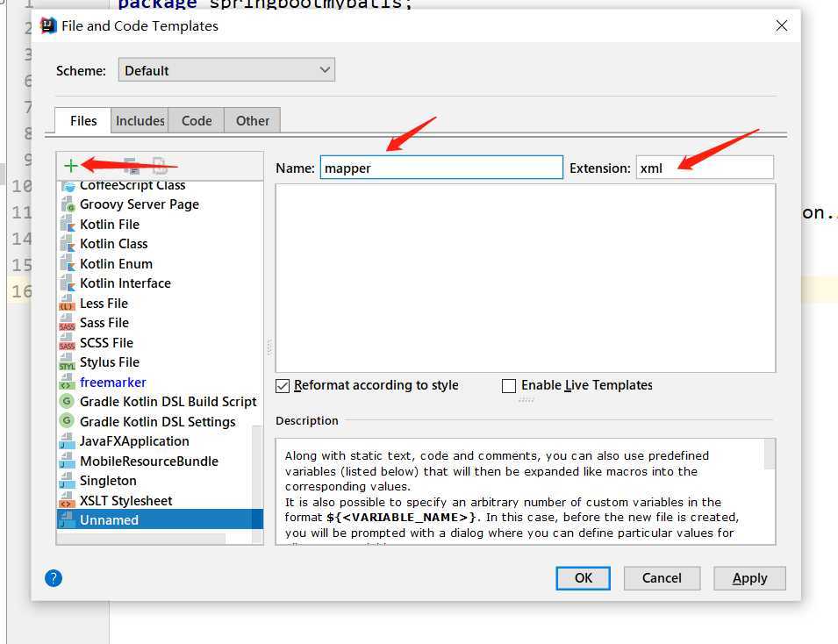Viewport: 838px width, 644px height.
Task: Select Gradle Kotlin DSL Settings icon
Action: [x=67, y=421]
